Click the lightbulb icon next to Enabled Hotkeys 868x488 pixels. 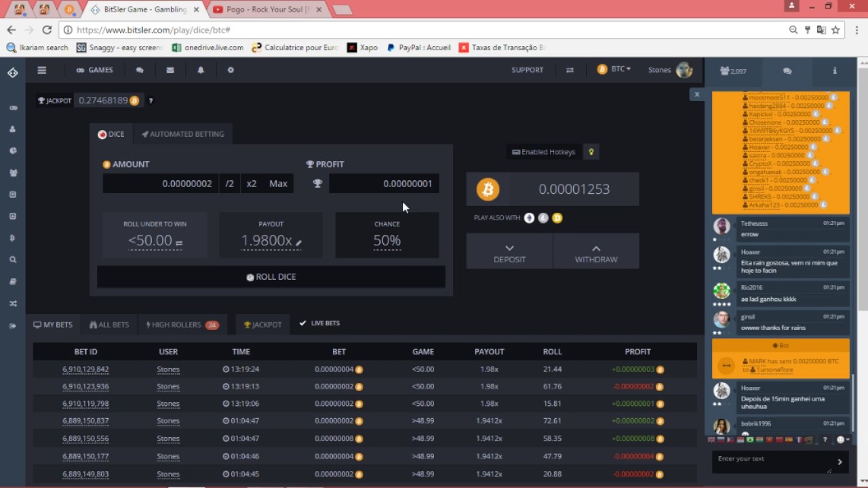591,152
